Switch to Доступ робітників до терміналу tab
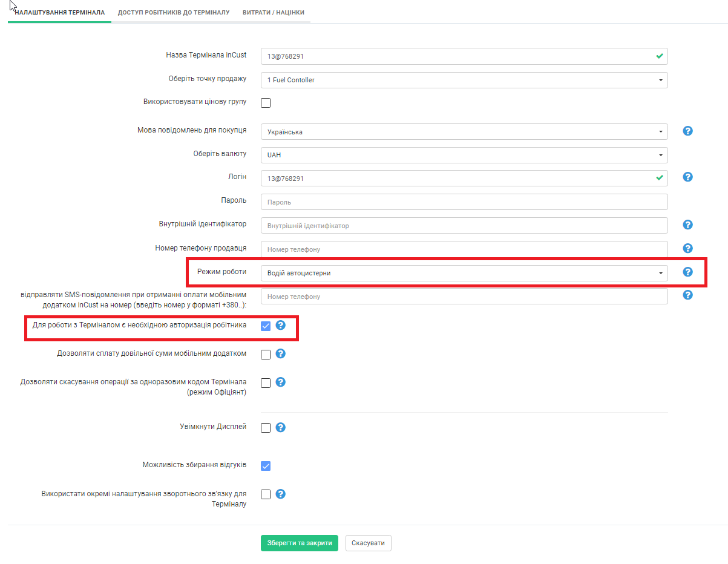This screenshot has height=564, width=728. tap(174, 12)
